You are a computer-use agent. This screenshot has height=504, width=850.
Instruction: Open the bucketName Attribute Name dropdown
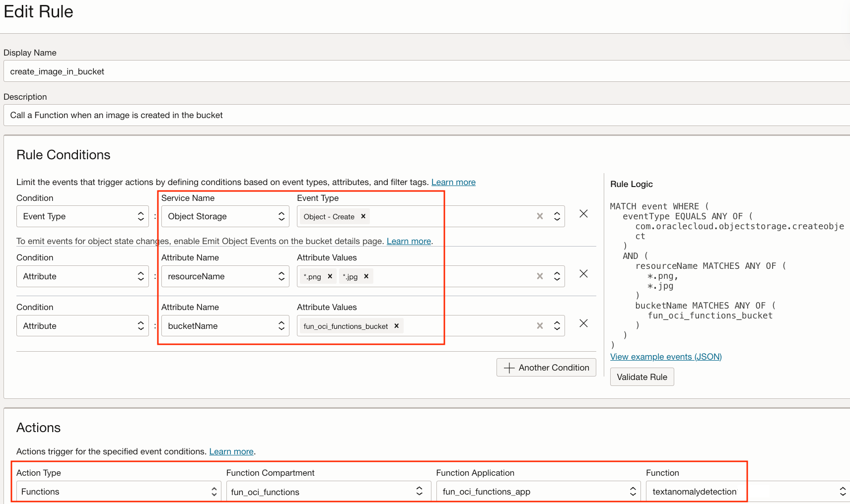coord(225,326)
